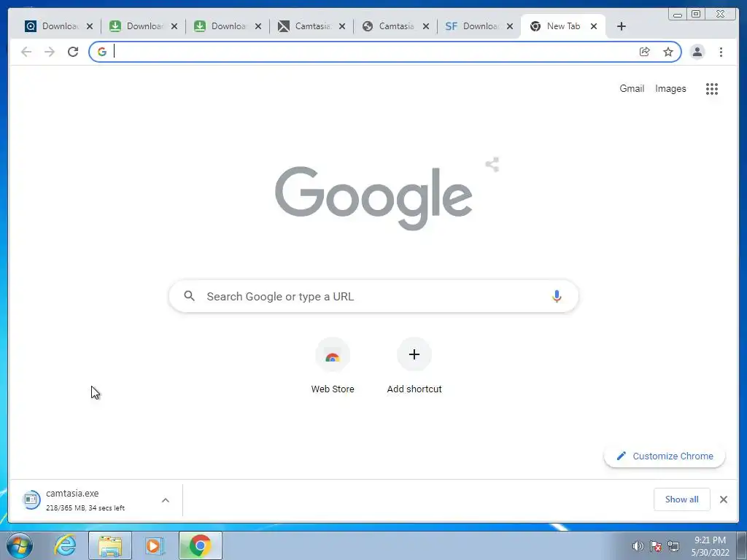Close the New Tab tab
747x560 pixels.
pyautogui.click(x=594, y=26)
